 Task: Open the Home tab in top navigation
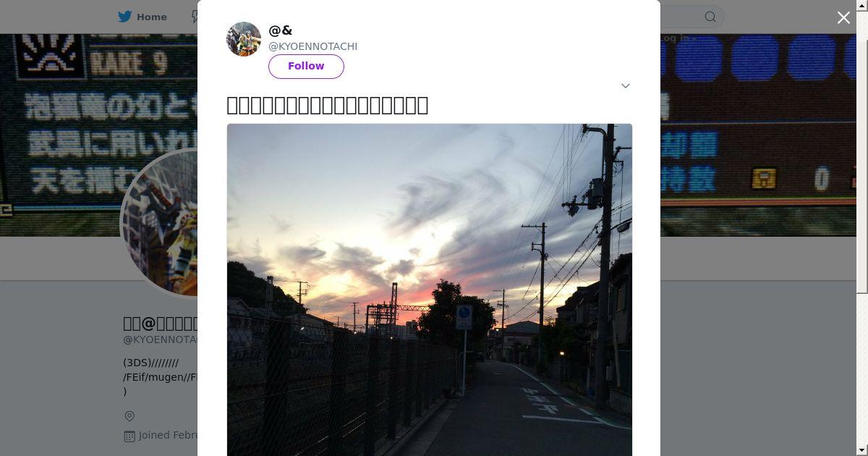tap(142, 17)
